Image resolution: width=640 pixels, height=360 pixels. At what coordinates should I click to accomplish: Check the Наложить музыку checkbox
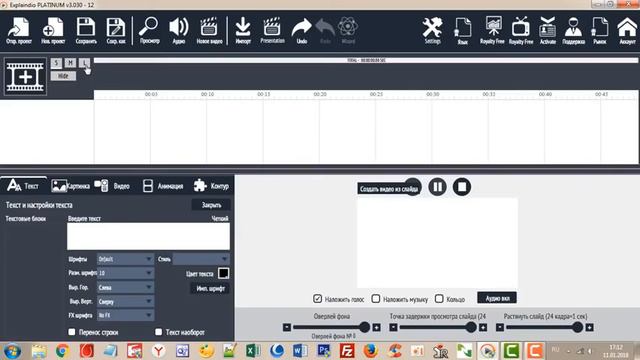tap(376, 299)
